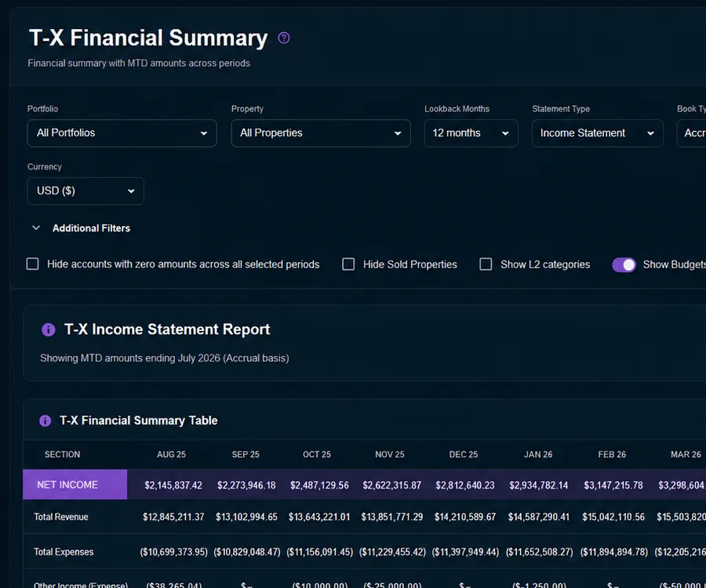The height and width of the screenshot is (588, 706).
Task: Click total expenses value ($10,829,048.47)
Action: coord(247,552)
